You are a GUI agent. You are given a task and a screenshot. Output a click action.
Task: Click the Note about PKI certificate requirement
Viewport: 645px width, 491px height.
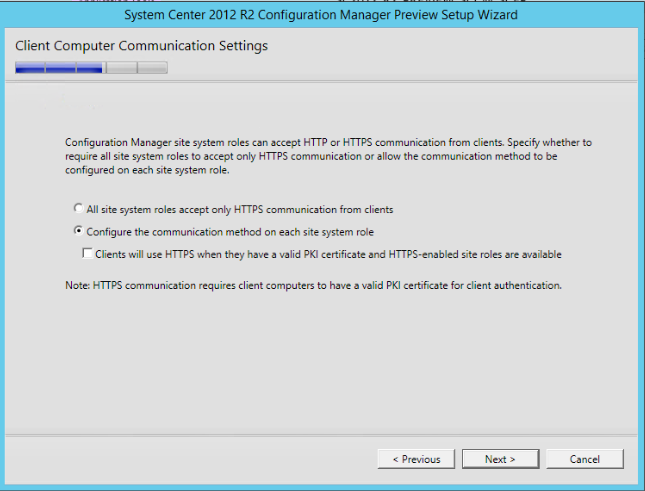click(x=313, y=285)
